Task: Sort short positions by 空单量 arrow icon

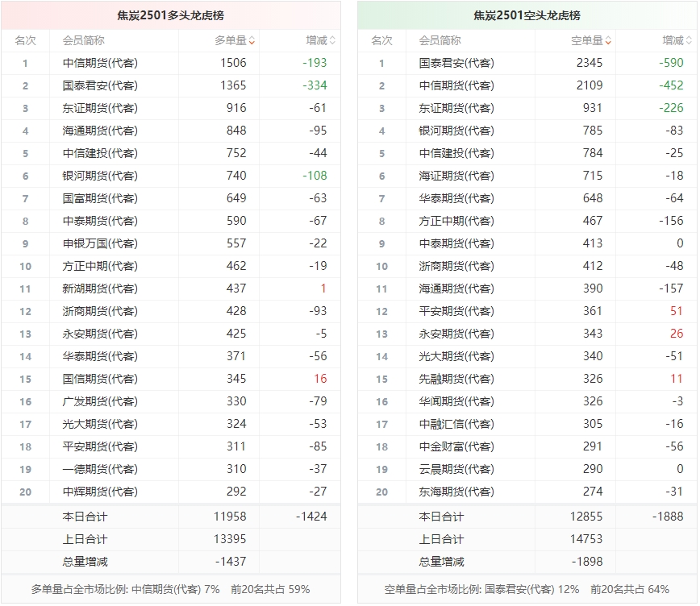Action: click(x=608, y=40)
